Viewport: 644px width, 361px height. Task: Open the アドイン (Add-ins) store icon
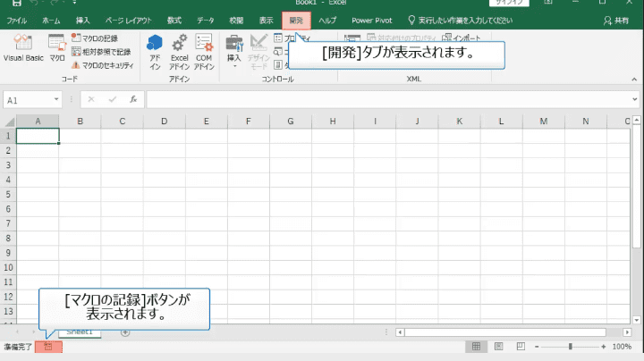[x=155, y=52]
